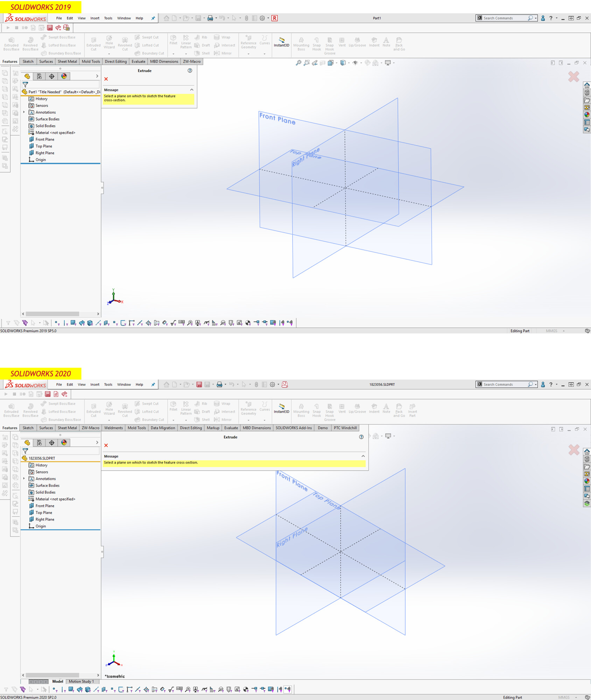
Task: Open SOLIDWORKS Resources home icon in 2019 task pane
Action: (587, 85)
